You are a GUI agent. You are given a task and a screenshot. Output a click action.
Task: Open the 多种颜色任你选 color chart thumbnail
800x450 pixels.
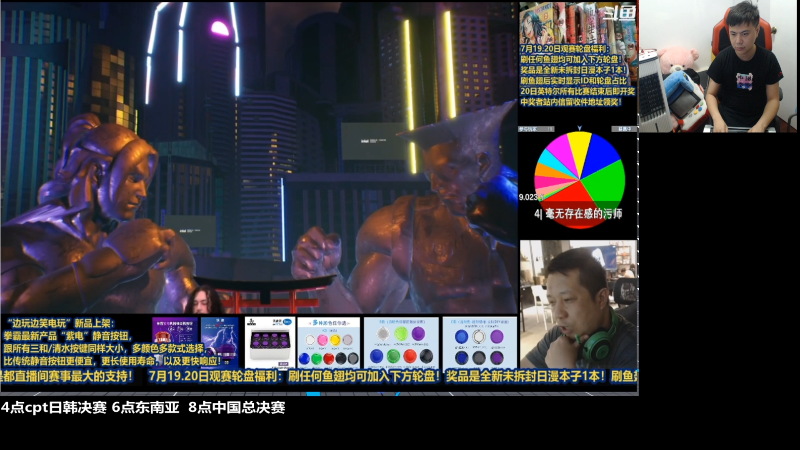pyautogui.click(x=329, y=342)
